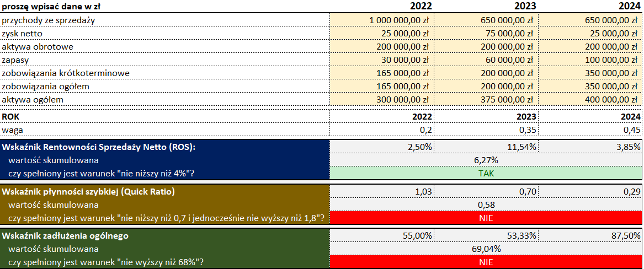The height and width of the screenshot is (269, 644).
Task: Click the 2024 zapasy cell with 100 000,00 zł
Action: click(x=590, y=60)
